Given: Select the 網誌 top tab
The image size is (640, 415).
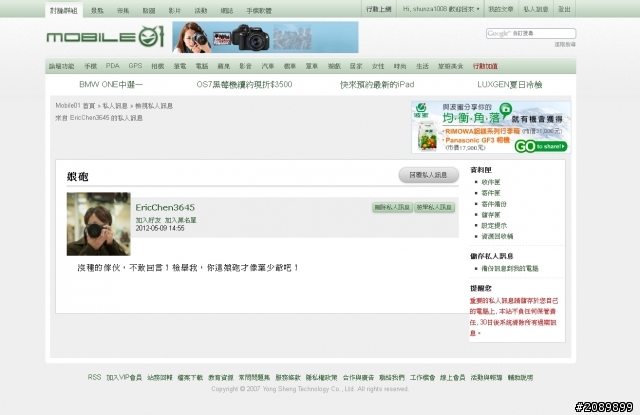Looking at the screenshot, I should (x=227, y=11).
